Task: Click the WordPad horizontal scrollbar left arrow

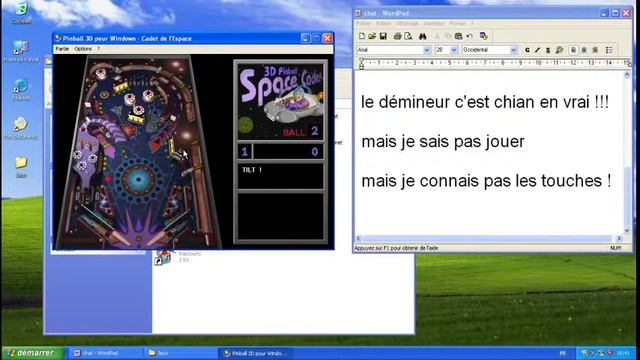Action: point(359,238)
